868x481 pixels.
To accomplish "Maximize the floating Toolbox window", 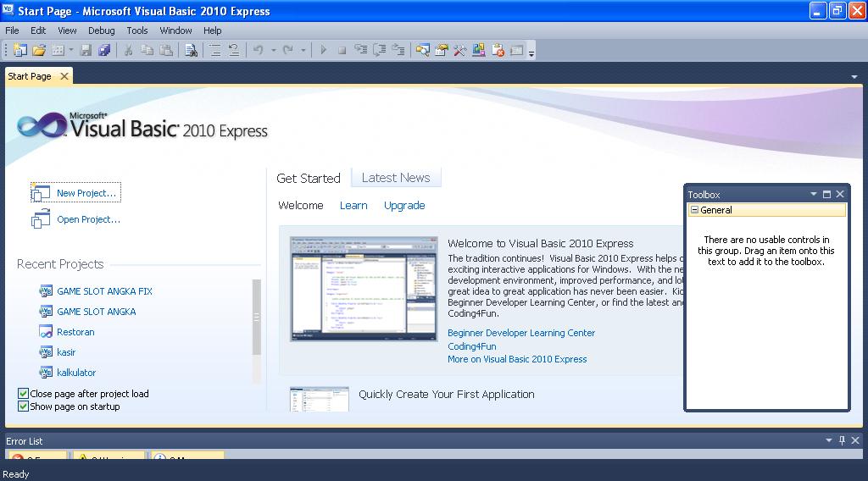I will (827, 194).
